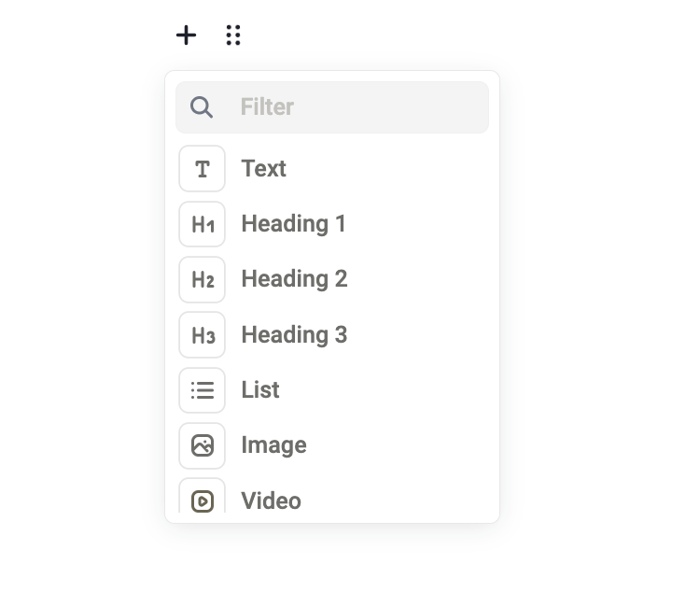This screenshot has width=700, height=592.
Task: Pick Heading 3 in the list
Action: coord(294,335)
